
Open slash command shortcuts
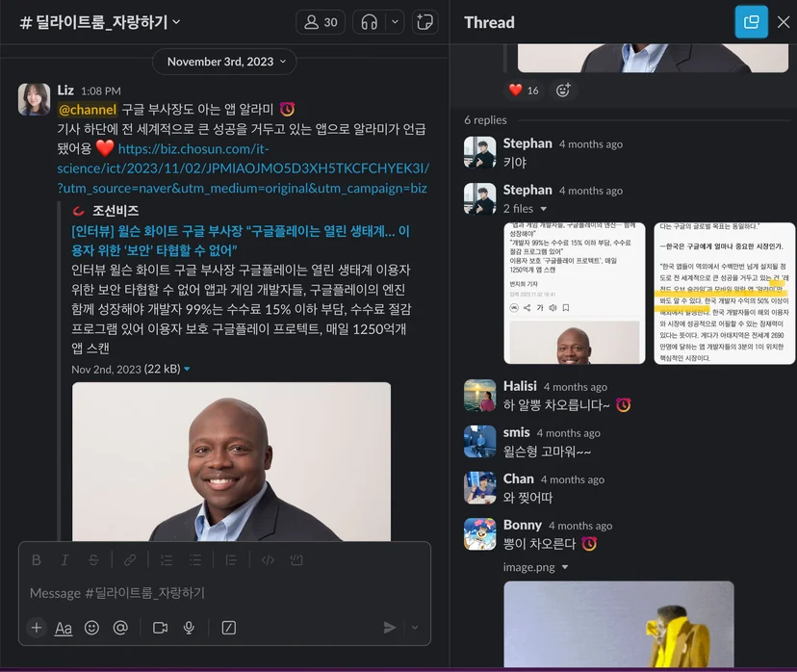click(229, 628)
